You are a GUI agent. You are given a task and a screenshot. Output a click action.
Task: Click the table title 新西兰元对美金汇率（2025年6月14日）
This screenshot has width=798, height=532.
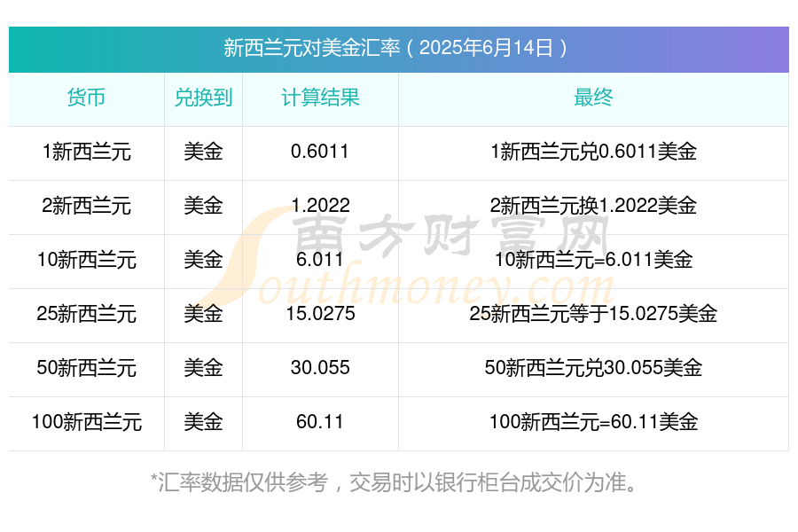click(x=395, y=48)
